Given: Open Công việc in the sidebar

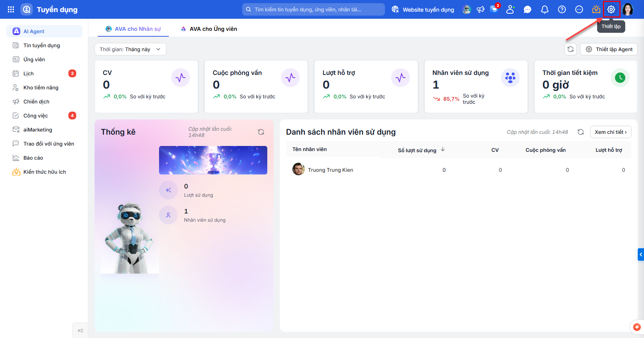Looking at the screenshot, I should pyautogui.click(x=45, y=116).
